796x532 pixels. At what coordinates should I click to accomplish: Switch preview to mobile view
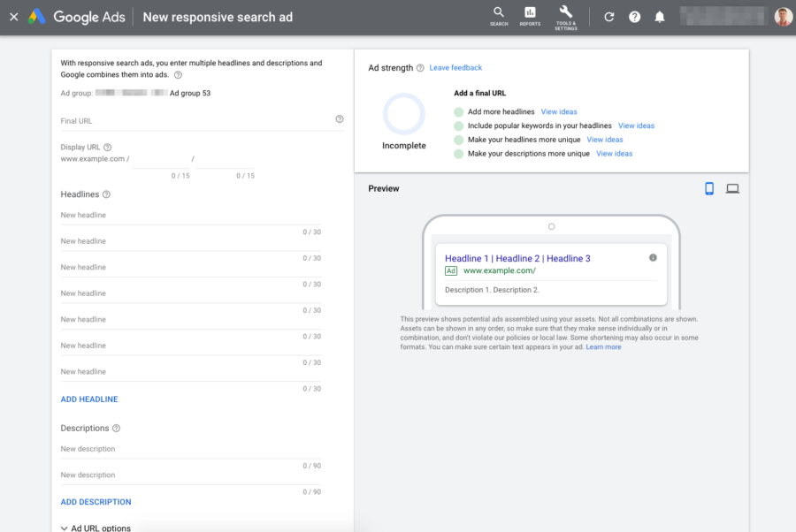coord(710,188)
